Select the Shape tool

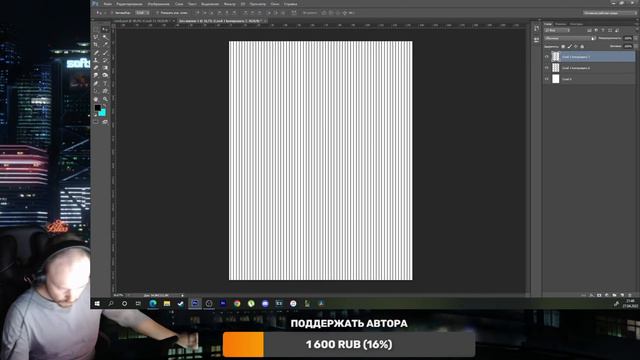click(105, 91)
